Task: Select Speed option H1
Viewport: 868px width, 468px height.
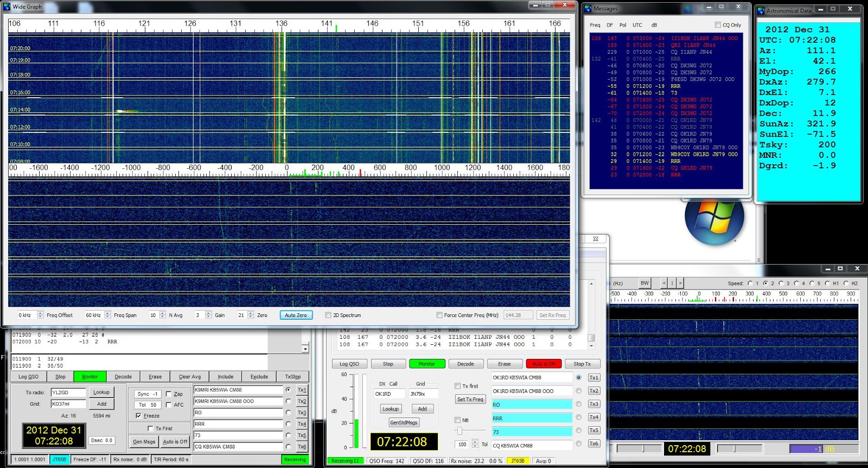Action: pos(827,283)
